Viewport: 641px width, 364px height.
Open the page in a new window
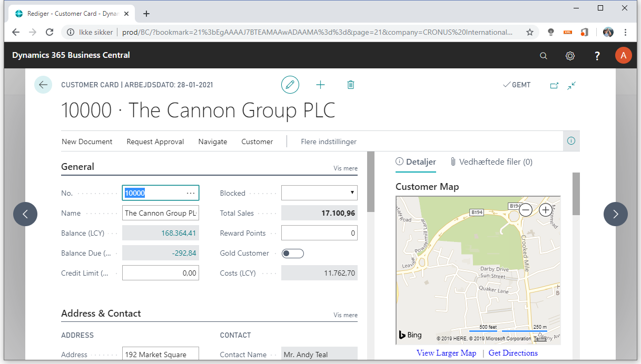[554, 85]
